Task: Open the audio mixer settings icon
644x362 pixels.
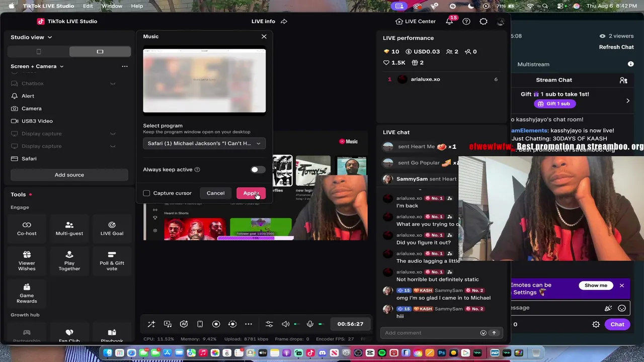Action: click(x=269, y=324)
